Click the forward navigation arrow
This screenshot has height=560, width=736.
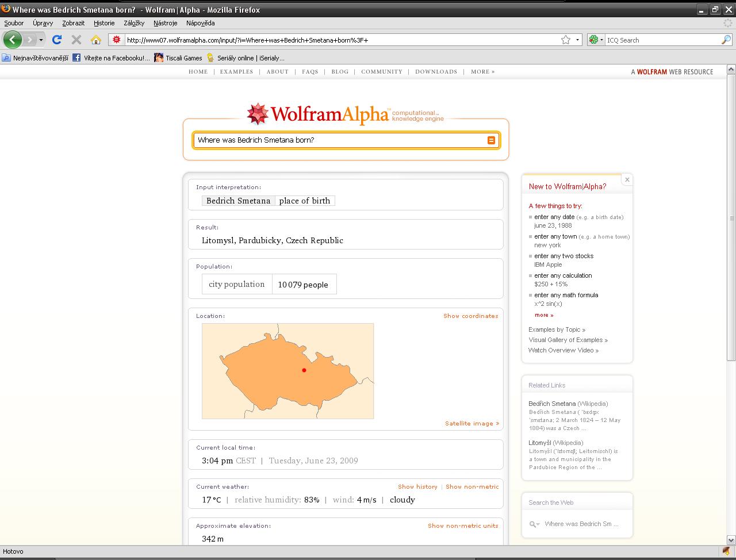click(29, 40)
